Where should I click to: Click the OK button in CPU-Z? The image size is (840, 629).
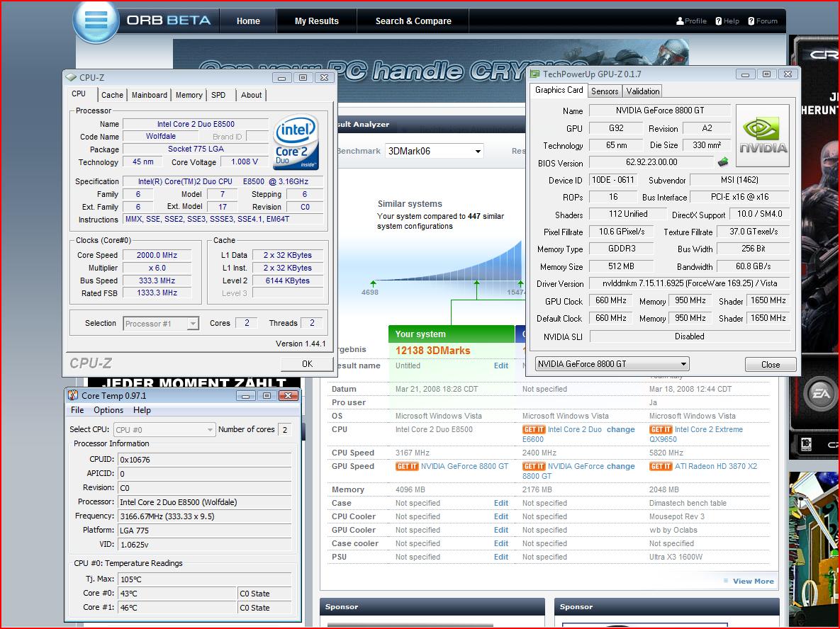(x=307, y=364)
